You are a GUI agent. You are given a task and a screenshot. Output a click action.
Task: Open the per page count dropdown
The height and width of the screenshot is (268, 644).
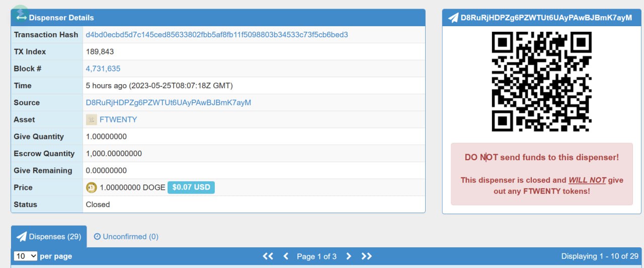point(26,256)
